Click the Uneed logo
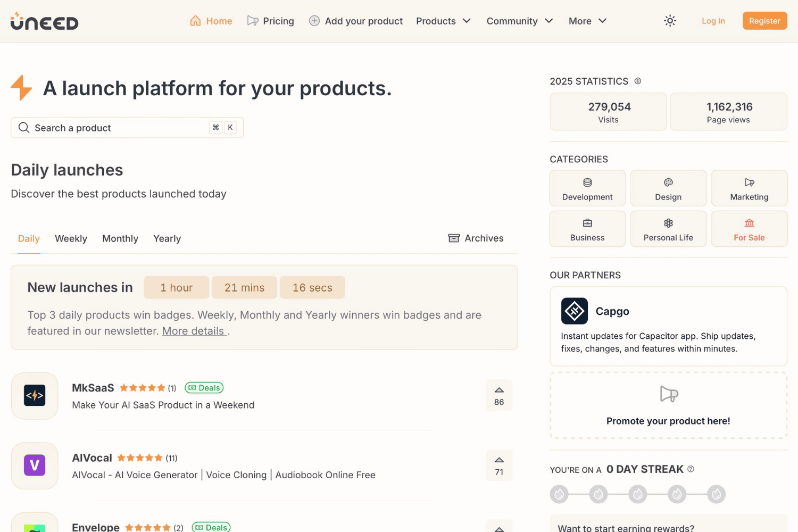 (x=44, y=21)
